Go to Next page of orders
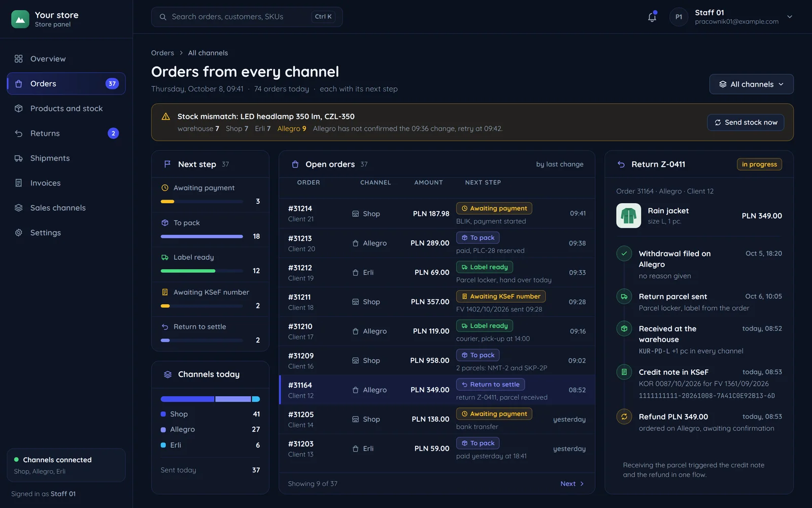Screen dimensions: 812x508 tap(572, 484)
